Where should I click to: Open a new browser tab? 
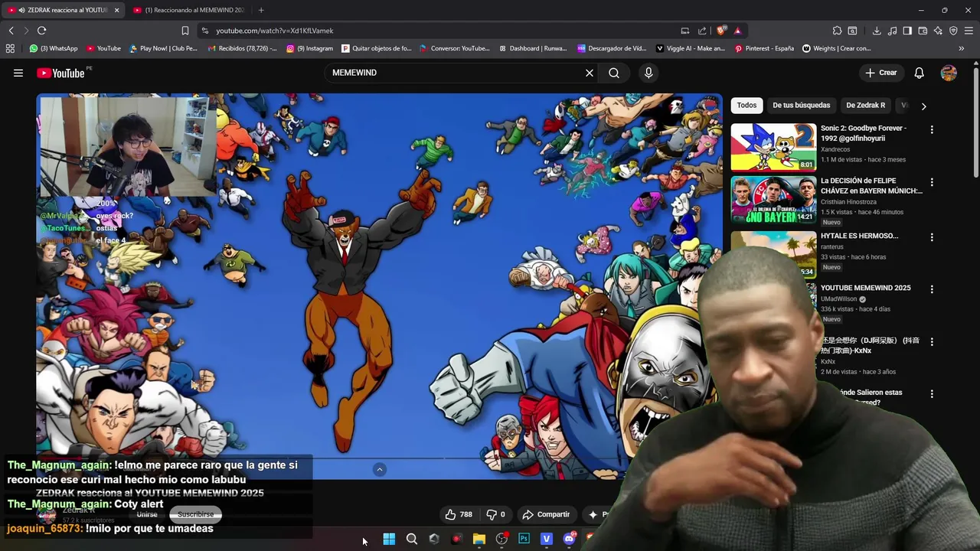click(x=261, y=10)
